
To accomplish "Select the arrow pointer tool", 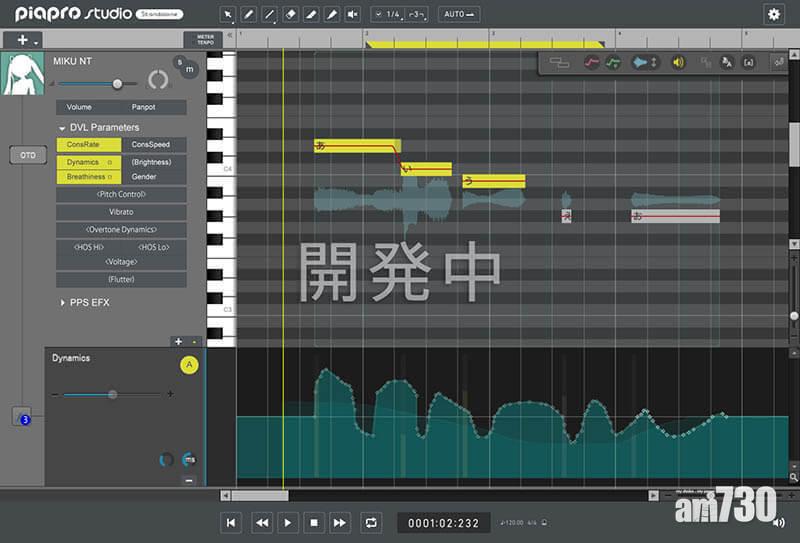I will pyautogui.click(x=228, y=14).
